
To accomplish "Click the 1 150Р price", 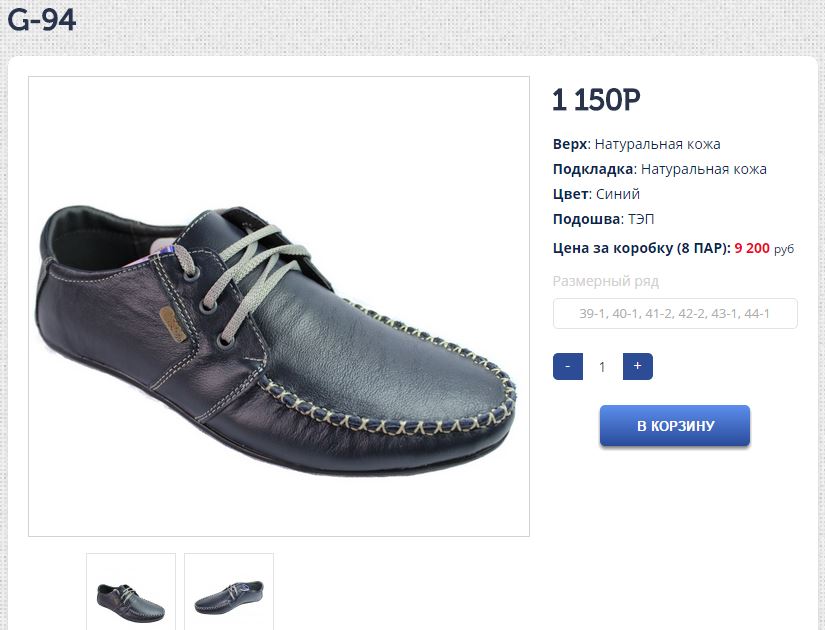I will [596, 100].
